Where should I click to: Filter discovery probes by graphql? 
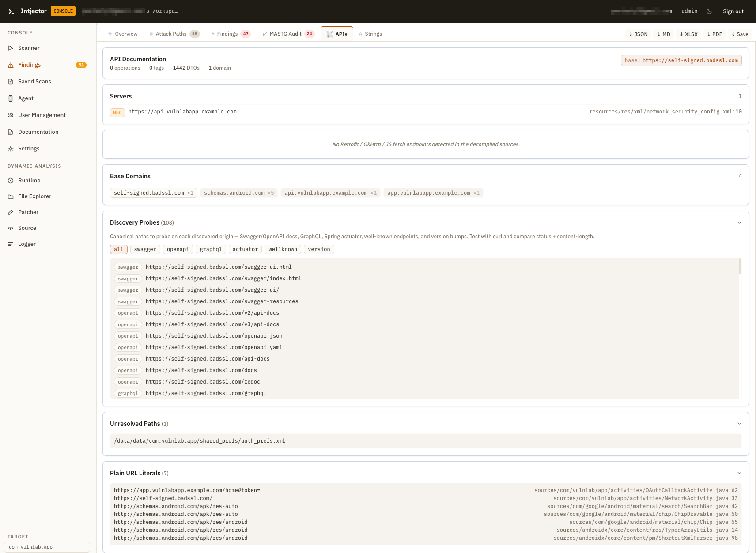(x=211, y=249)
